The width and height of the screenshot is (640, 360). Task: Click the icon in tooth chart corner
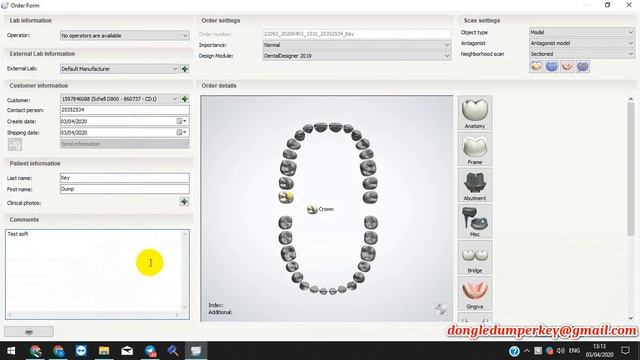click(x=441, y=309)
